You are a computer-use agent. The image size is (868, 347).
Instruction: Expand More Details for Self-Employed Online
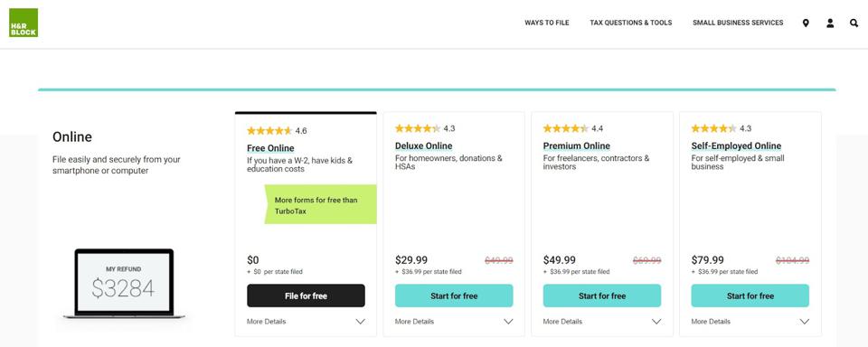pyautogui.click(x=750, y=322)
